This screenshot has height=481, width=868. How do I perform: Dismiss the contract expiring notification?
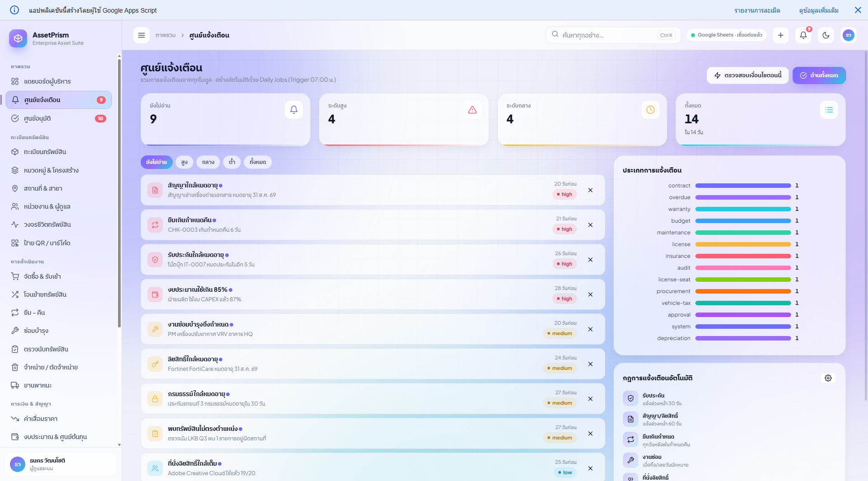590,190
